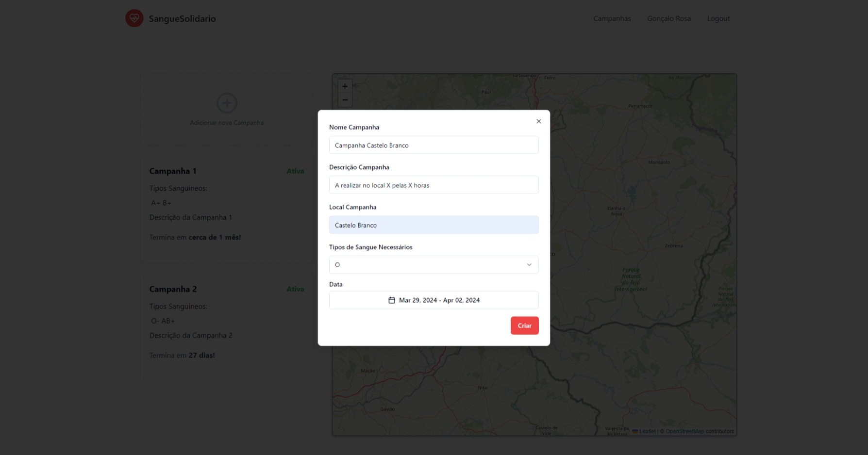Click the calendar icon in Data field
The image size is (868, 455).
click(392, 300)
